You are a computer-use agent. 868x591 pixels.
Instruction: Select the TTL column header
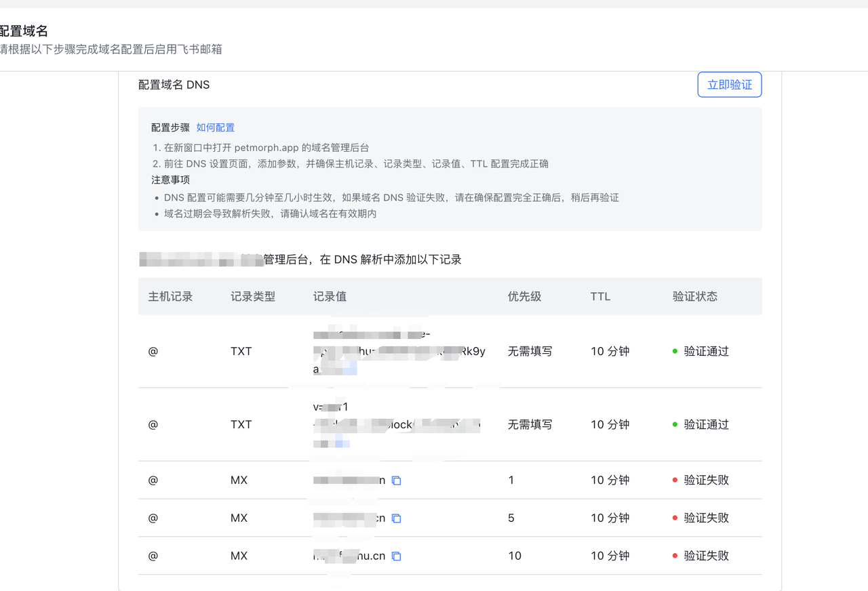[x=599, y=296]
